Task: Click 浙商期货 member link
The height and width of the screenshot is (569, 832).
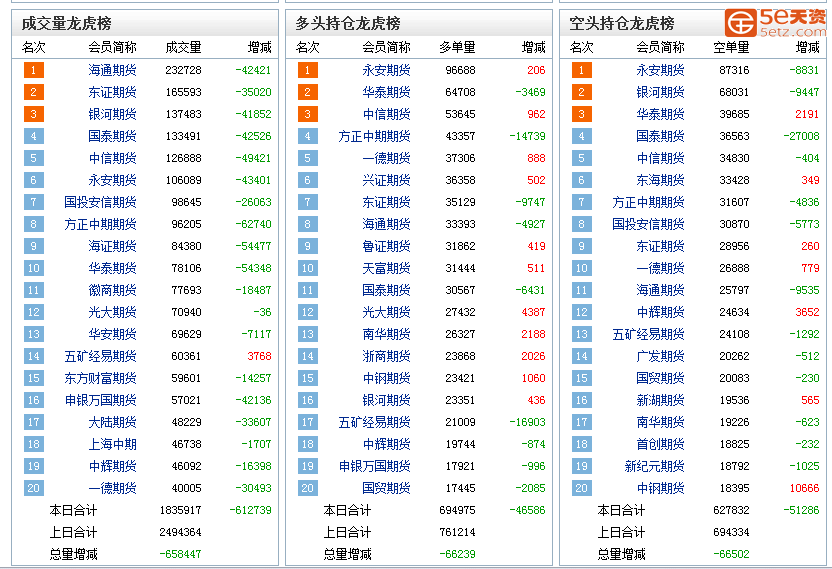Action: click(x=386, y=356)
